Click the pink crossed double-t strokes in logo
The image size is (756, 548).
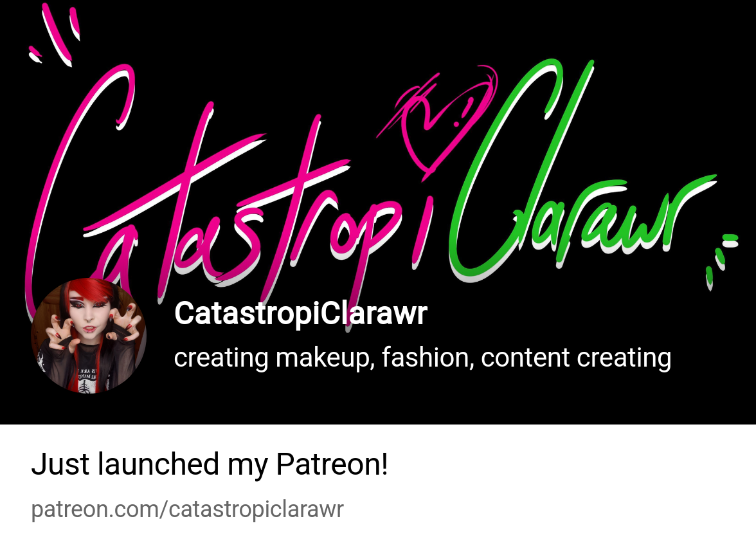click(217, 183)
